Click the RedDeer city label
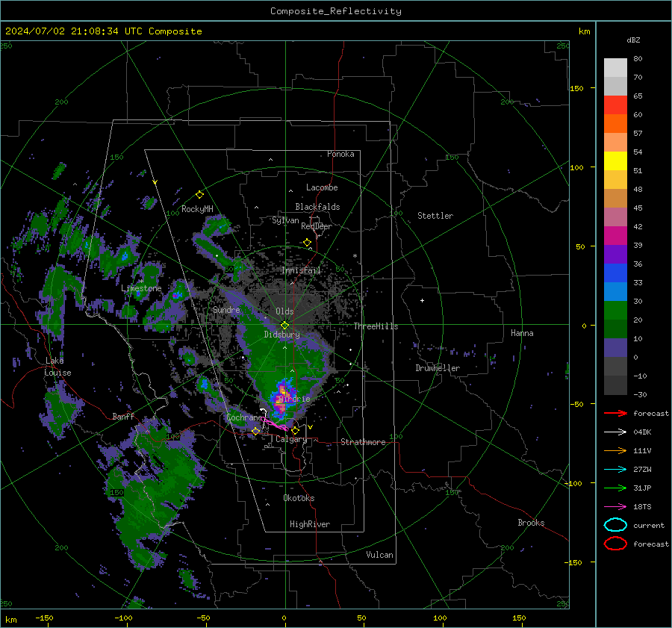672x628 pixels. [317, 226]
